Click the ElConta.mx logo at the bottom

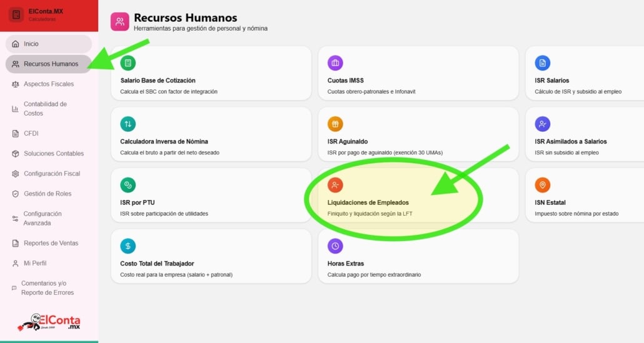(49, 322)
